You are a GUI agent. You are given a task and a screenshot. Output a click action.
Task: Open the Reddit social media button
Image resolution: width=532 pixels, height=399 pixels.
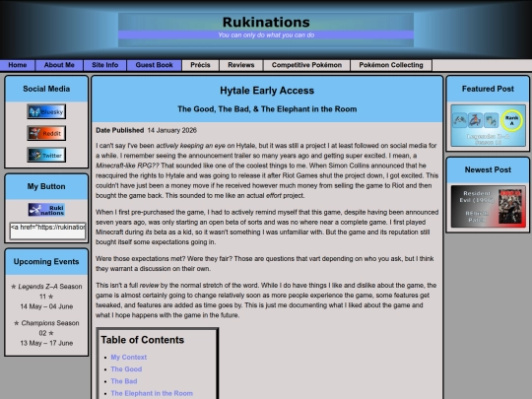[46, 133]
